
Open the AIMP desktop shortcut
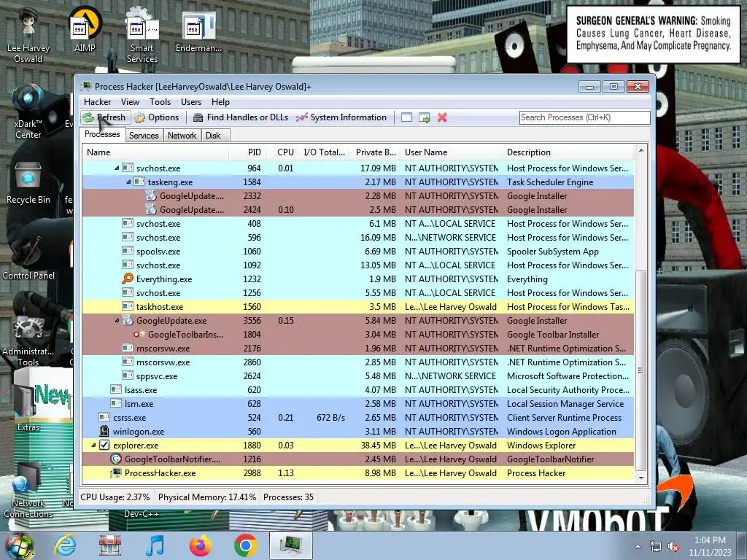click(x=85, y=29)
